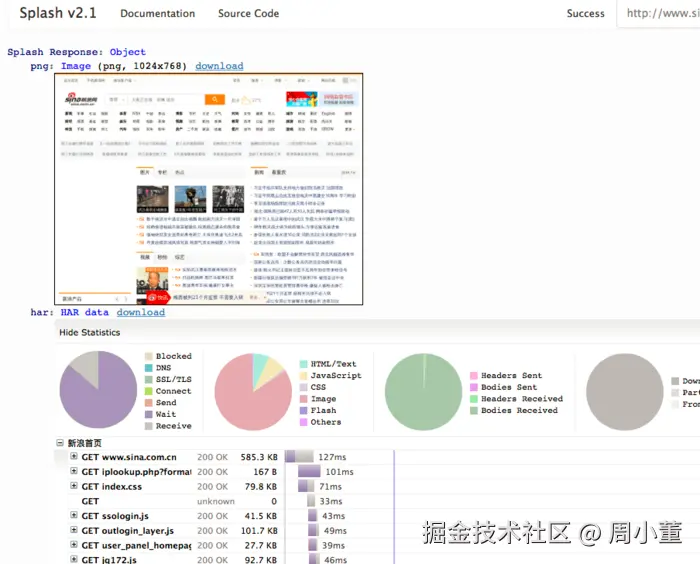Expand the GET www.sina.com.cn request
700x564 pixels.
[74, 456]
